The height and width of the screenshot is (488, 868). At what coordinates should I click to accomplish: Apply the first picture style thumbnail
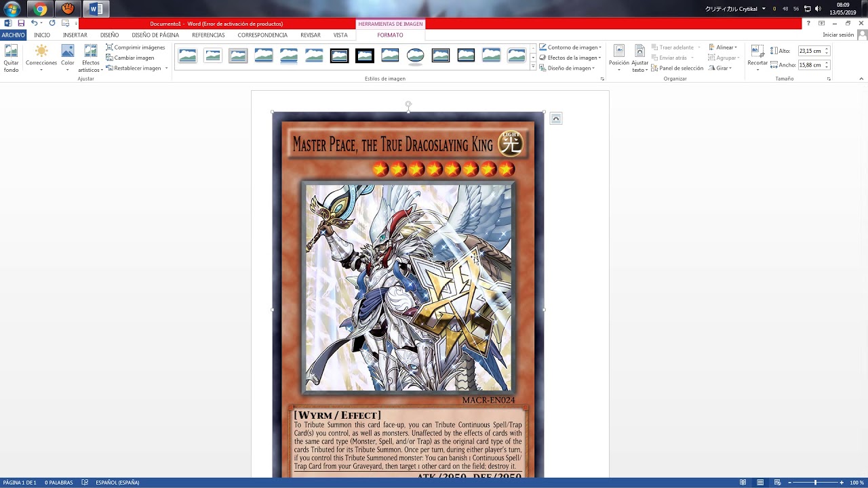(x=188, y=56)
